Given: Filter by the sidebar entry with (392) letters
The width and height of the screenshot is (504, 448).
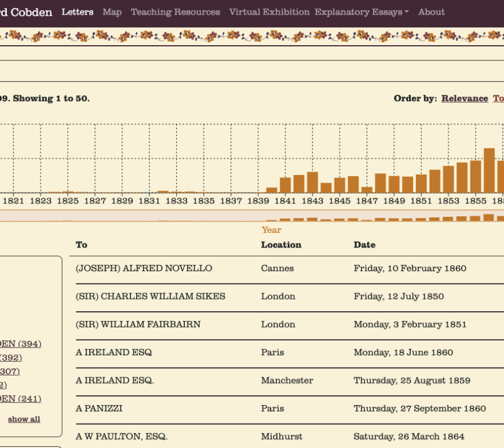Looking at the screenshot, I should (11, 358).
